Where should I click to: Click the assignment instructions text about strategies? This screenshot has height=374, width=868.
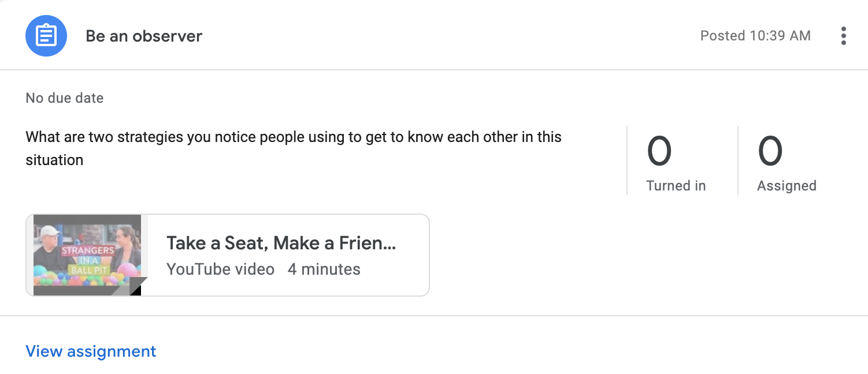pos(293,137)
